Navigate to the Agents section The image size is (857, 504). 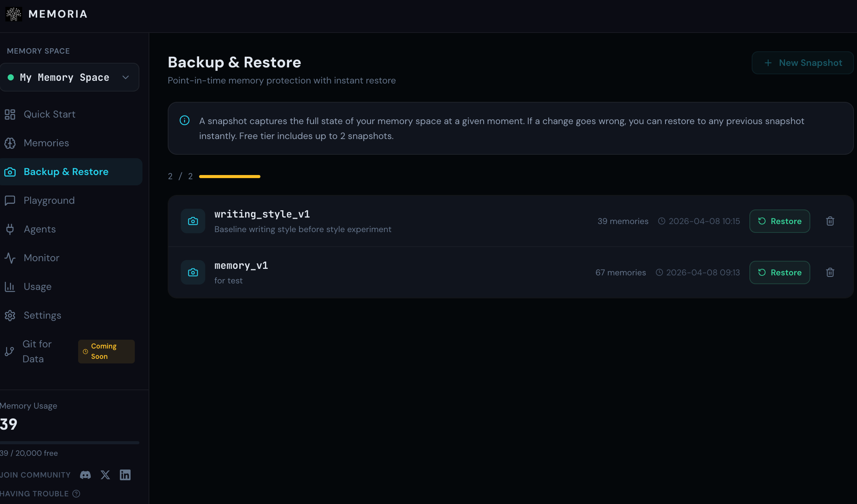(39, 229)
